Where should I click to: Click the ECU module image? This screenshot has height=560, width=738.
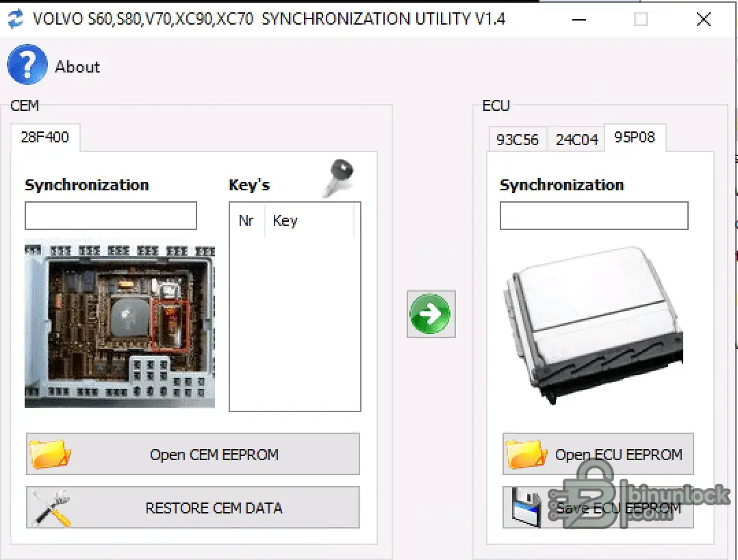tap(594, 326)
